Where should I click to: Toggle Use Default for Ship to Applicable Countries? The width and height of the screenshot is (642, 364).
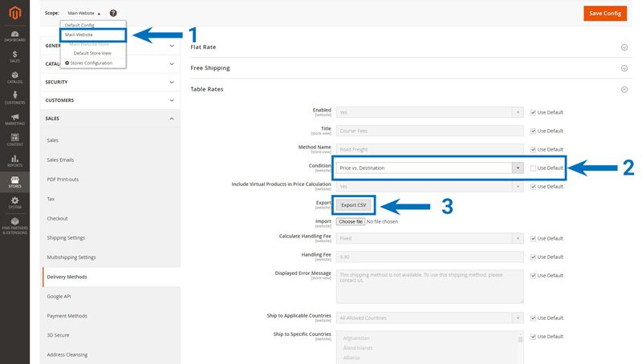(533, 317)
